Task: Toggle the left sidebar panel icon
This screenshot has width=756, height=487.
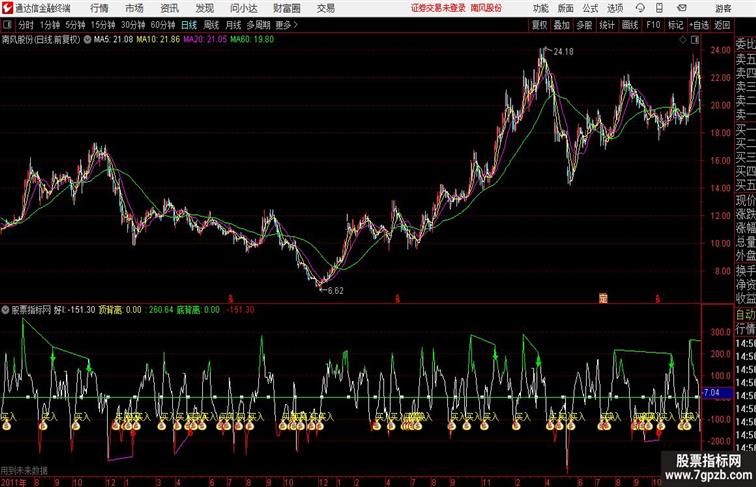Action: (7, 25)
